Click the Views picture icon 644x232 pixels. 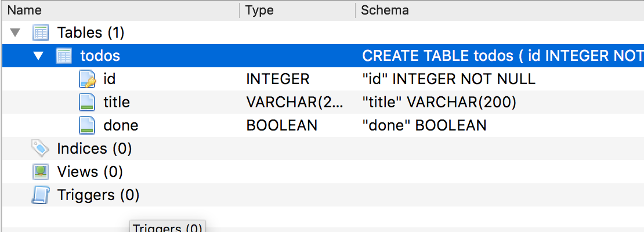pos(40,172)
